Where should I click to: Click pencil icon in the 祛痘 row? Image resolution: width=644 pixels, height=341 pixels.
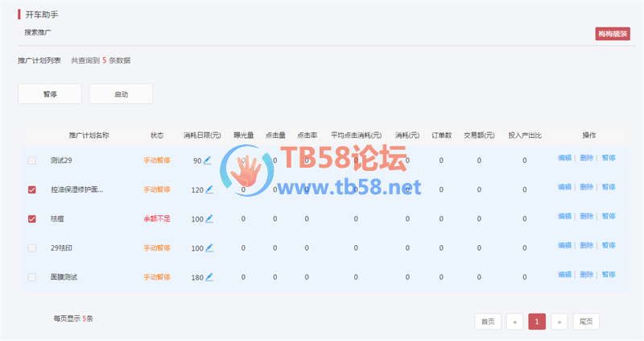pos(209,218)
